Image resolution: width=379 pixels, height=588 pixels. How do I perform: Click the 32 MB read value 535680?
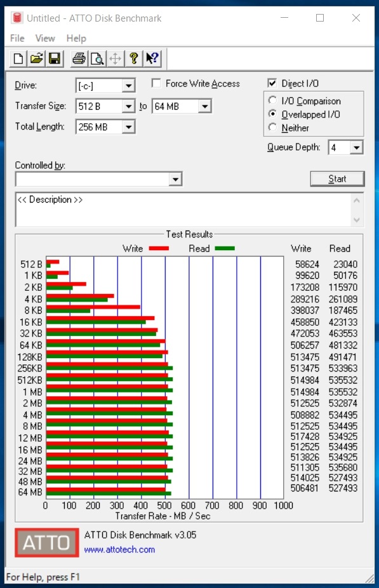(343, 467)
